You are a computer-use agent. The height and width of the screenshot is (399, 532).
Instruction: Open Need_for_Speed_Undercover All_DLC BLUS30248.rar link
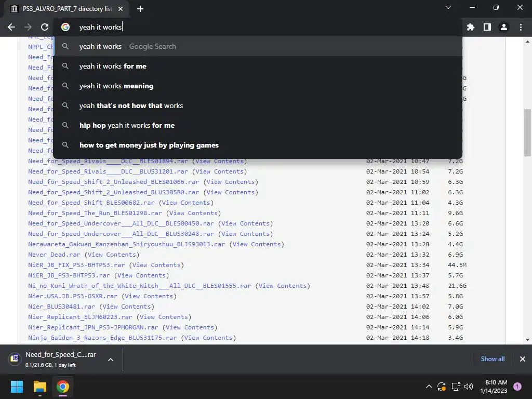point(121,234)
